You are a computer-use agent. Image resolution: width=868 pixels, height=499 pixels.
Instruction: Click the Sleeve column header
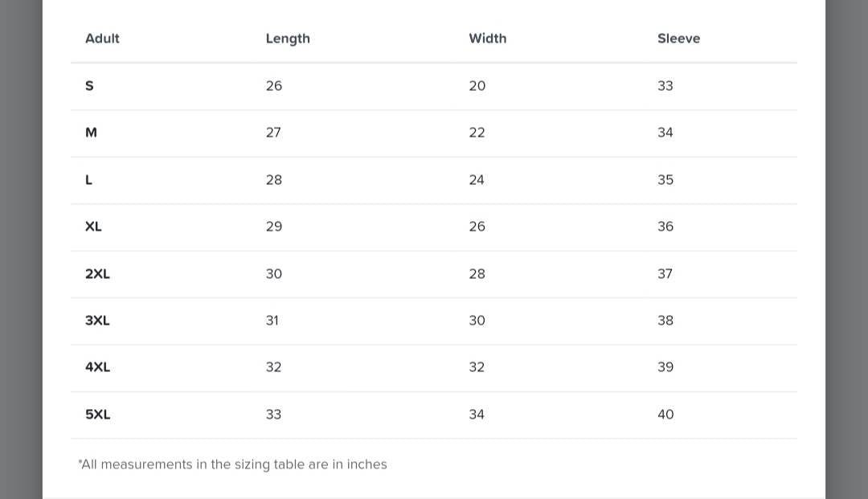click(678, 39)
